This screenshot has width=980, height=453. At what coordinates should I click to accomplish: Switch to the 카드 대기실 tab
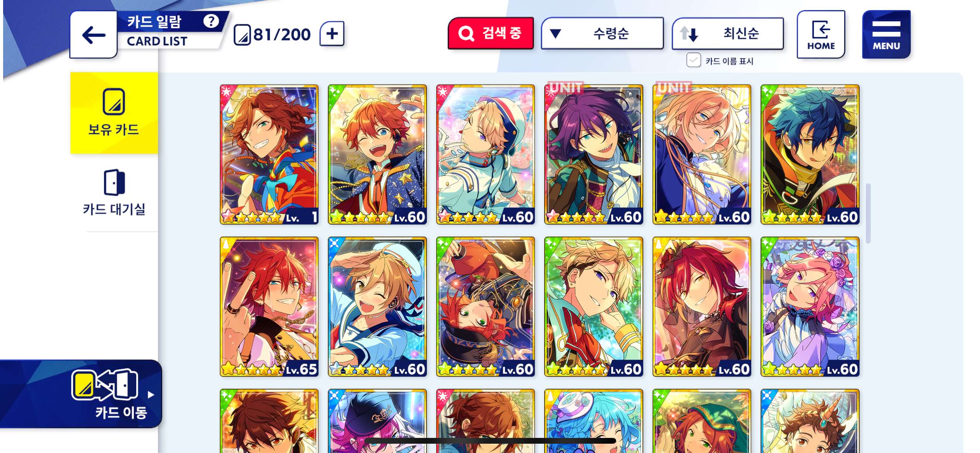pyautogui.click(x=114, y=192)
